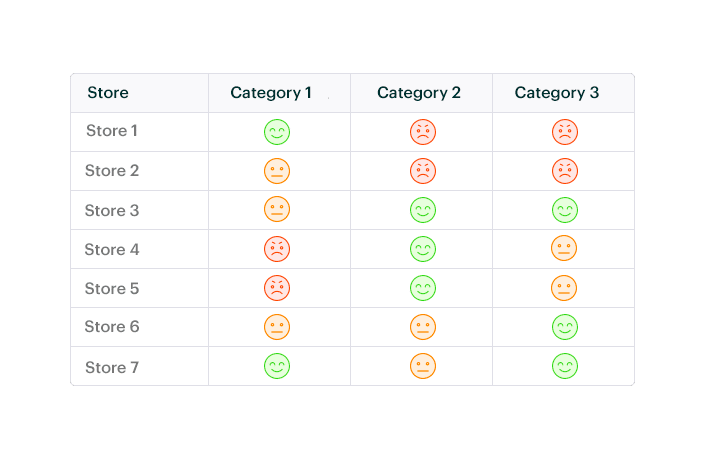Screen dimensions: 711x458
Task: Select Store 4 Category 1 red angry face
Action: (277, 249)
